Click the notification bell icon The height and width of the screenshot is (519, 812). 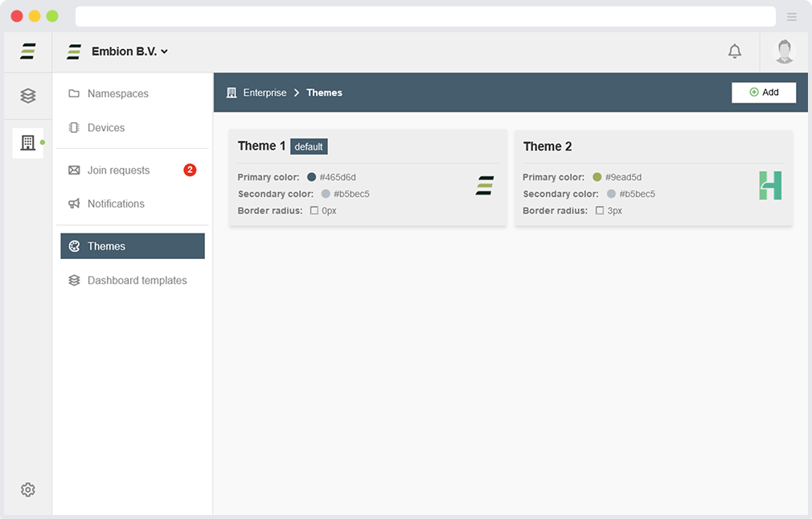(x=734, y=51)
